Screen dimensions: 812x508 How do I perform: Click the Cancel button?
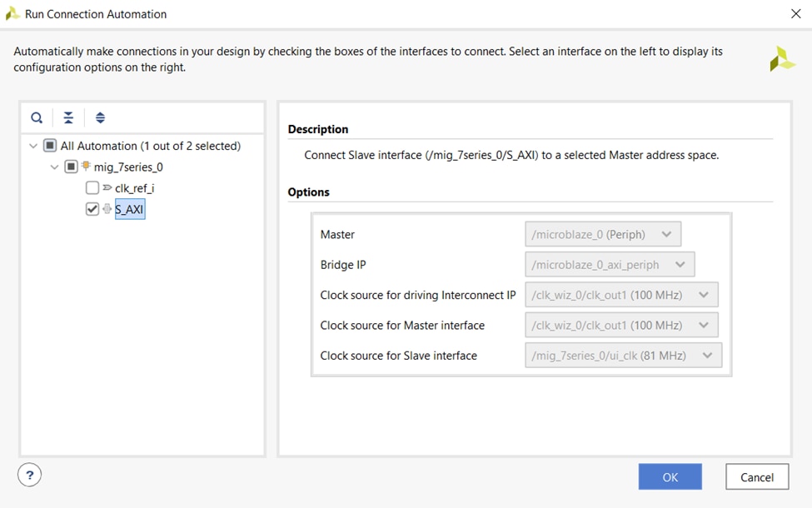[757, 477]
